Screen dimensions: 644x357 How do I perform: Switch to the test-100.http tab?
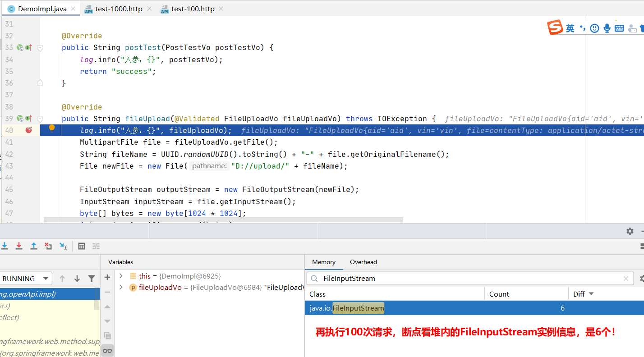193,9
